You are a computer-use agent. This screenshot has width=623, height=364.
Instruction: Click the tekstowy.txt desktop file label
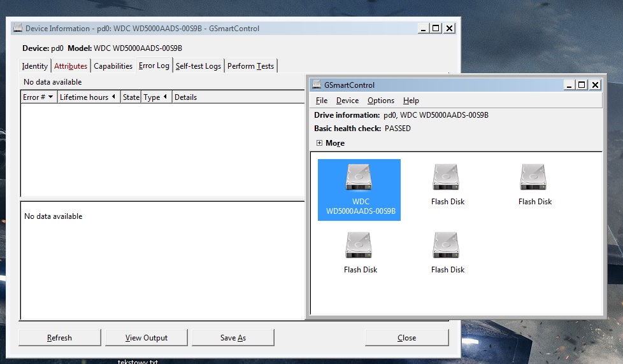138,361
